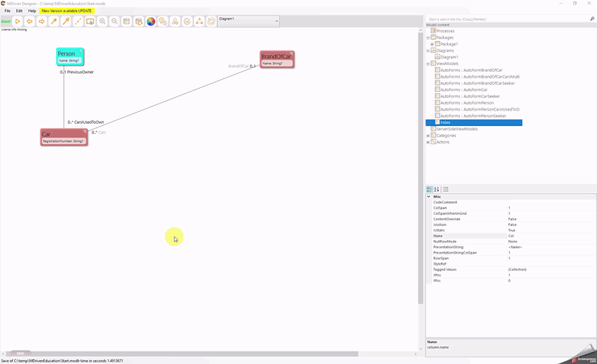Select the Car class box in diagram
Viewport: 597px width, 364px height.
[63, 136]
